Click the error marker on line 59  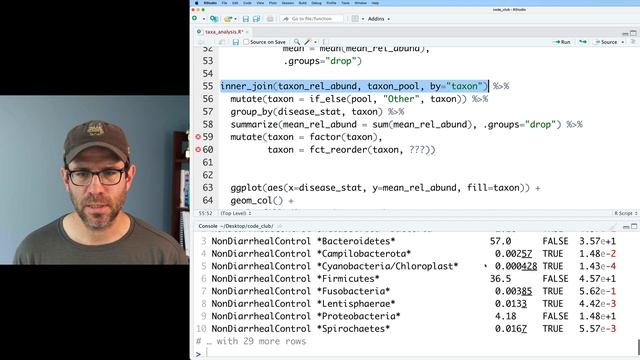click(198, 137)
